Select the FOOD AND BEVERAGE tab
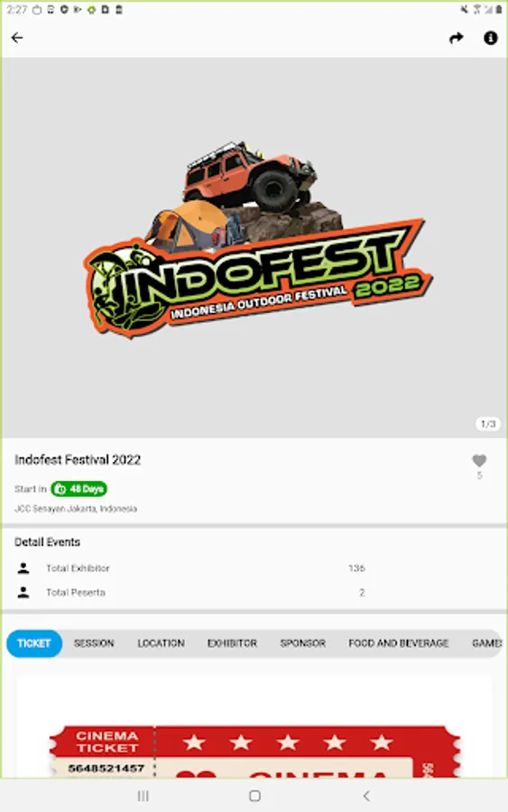The width and height of the screenshot is (508, 812). coord(398,643)
